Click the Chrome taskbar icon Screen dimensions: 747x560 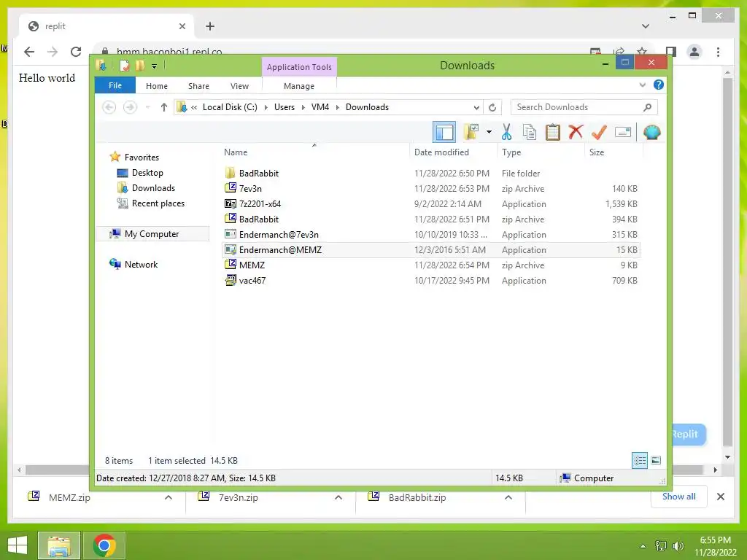(104, 545)
